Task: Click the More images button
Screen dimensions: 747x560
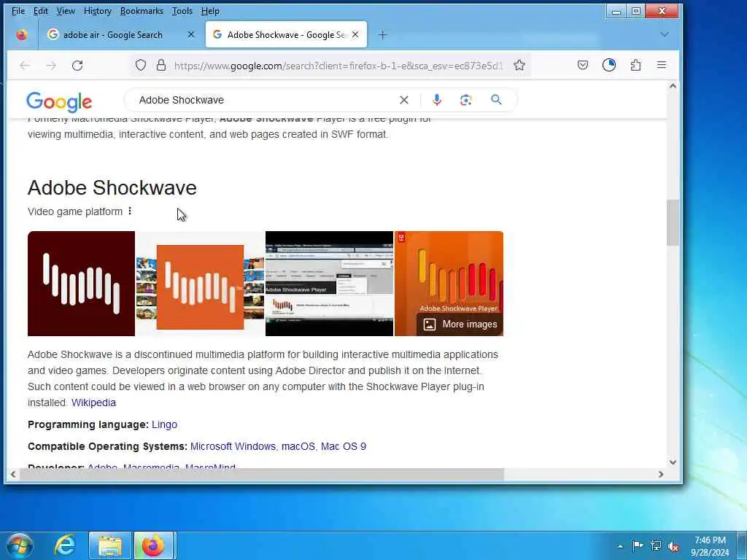Action: tap(460, 324)
